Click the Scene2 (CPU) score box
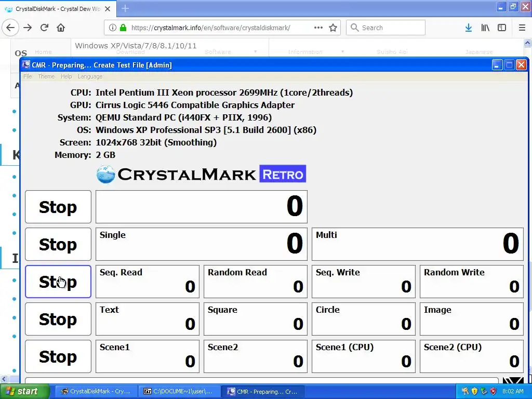 [x=472, y=356]
